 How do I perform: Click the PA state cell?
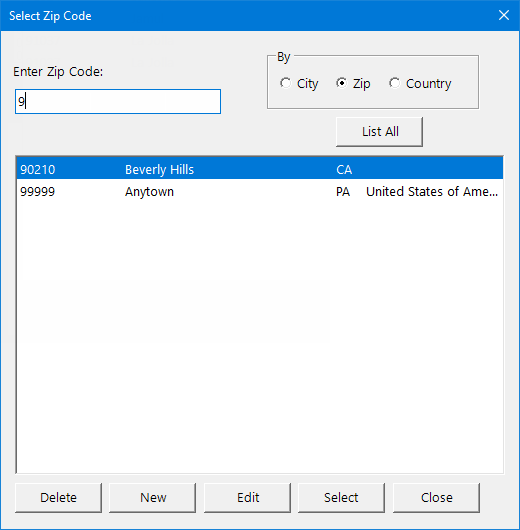tap(343, 192)
